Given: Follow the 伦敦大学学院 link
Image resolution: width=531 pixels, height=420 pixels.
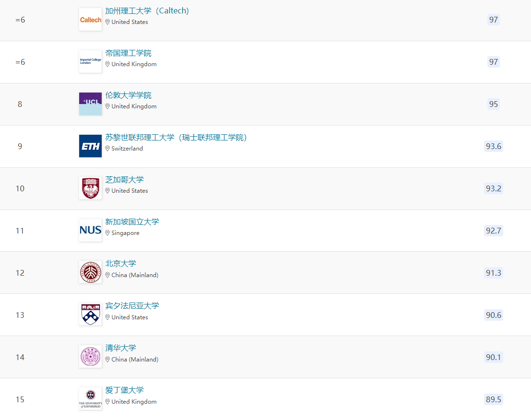Looking at the screenshot, I should [x=129, y=95].
